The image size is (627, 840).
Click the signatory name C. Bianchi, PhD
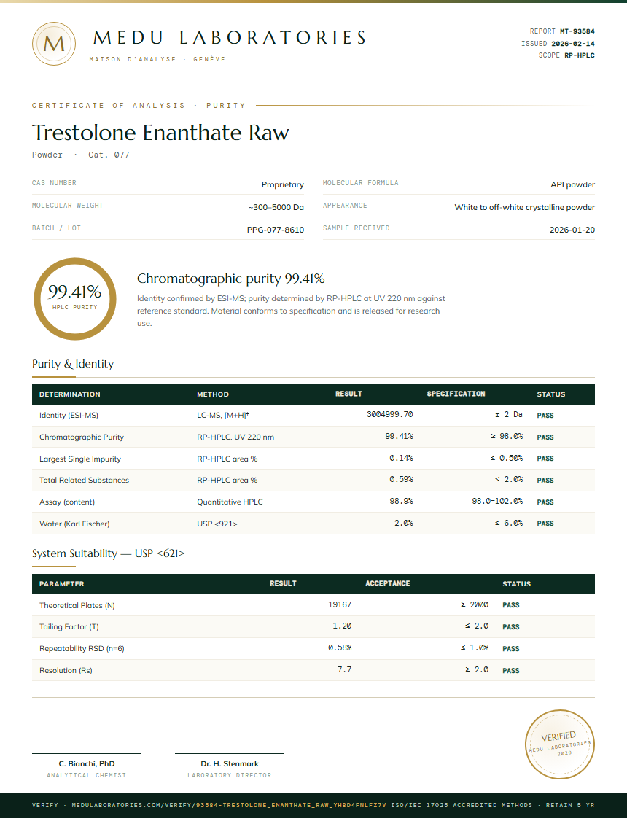pos(87,764)
